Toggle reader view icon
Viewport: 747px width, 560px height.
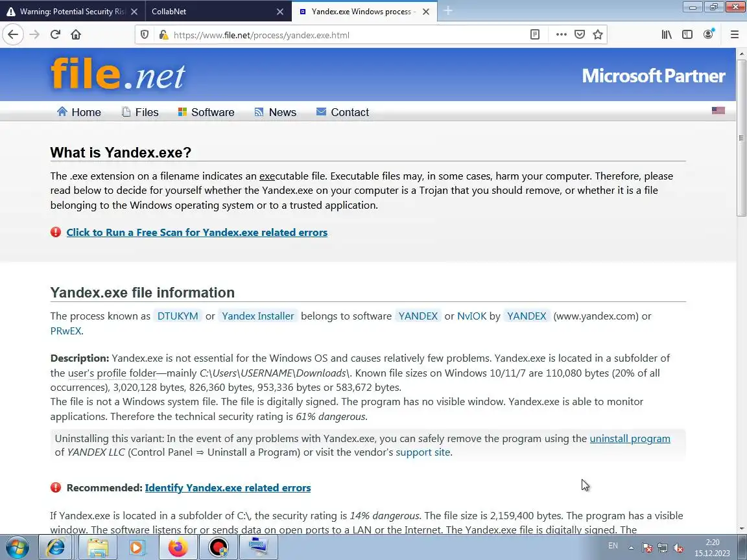click(x=535, y=34)
